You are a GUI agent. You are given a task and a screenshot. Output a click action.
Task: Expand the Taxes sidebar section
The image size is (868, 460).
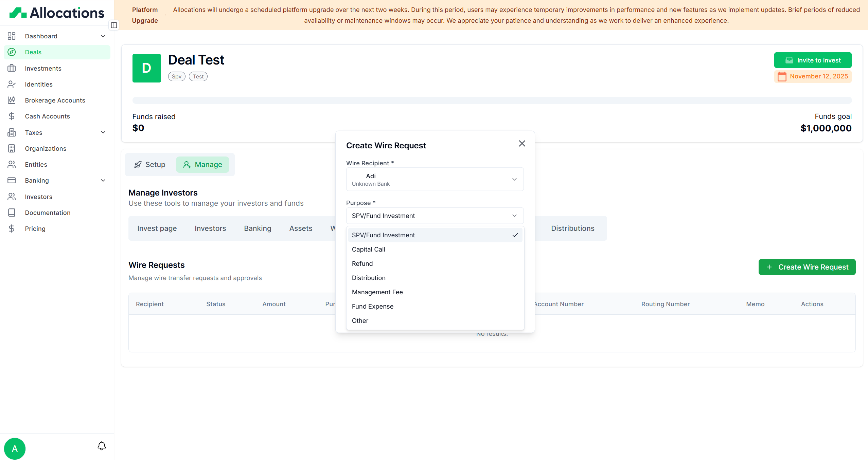(x=103, y=132)
